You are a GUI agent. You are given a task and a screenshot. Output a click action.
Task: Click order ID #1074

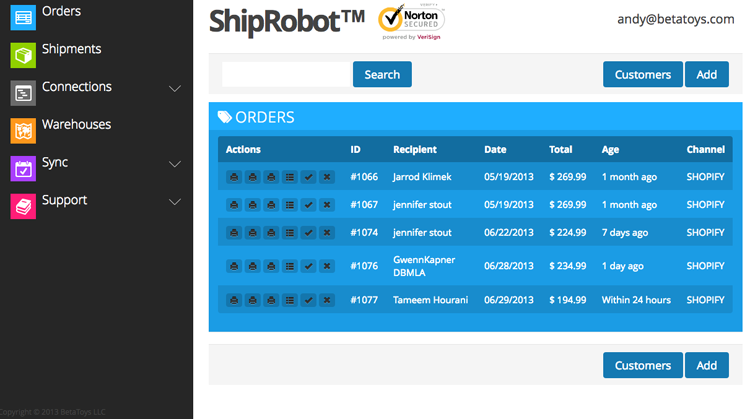364,232
